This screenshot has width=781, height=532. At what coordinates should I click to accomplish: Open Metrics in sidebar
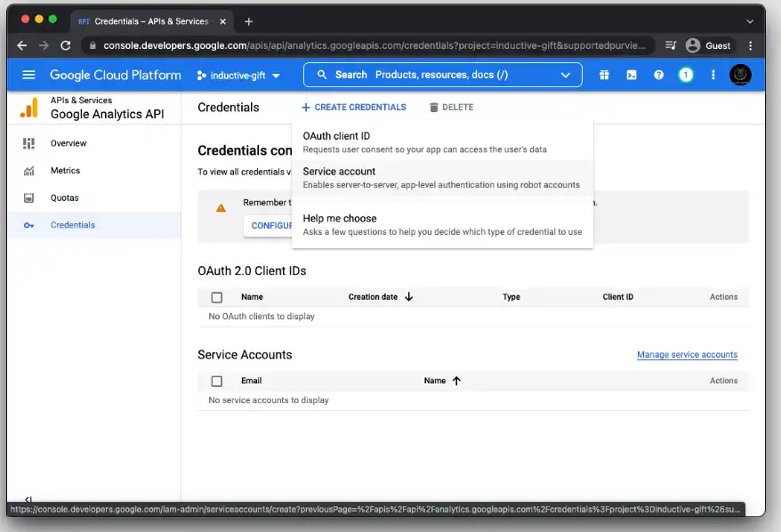[94, 171]
